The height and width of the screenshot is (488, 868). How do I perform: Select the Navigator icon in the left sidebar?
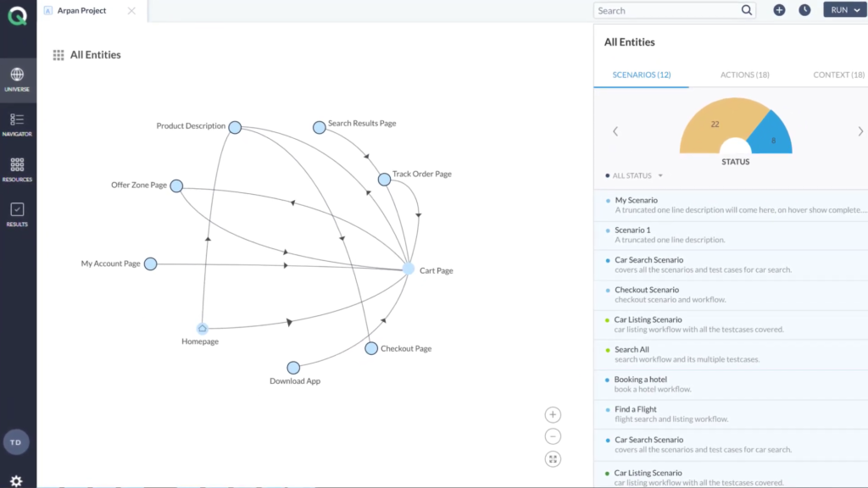[17, 123]
